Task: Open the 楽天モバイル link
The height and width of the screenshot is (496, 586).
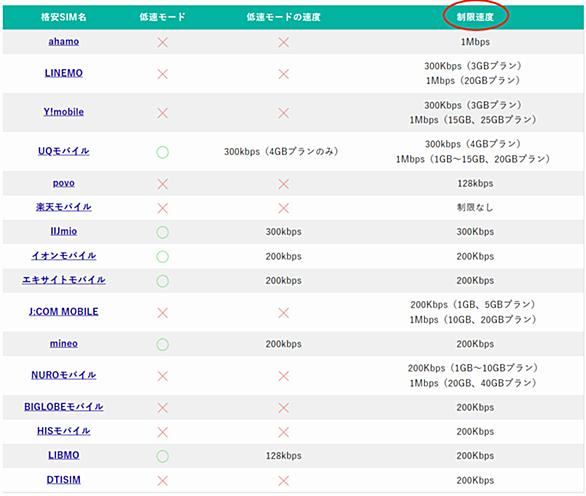Action: coord(64,207)
